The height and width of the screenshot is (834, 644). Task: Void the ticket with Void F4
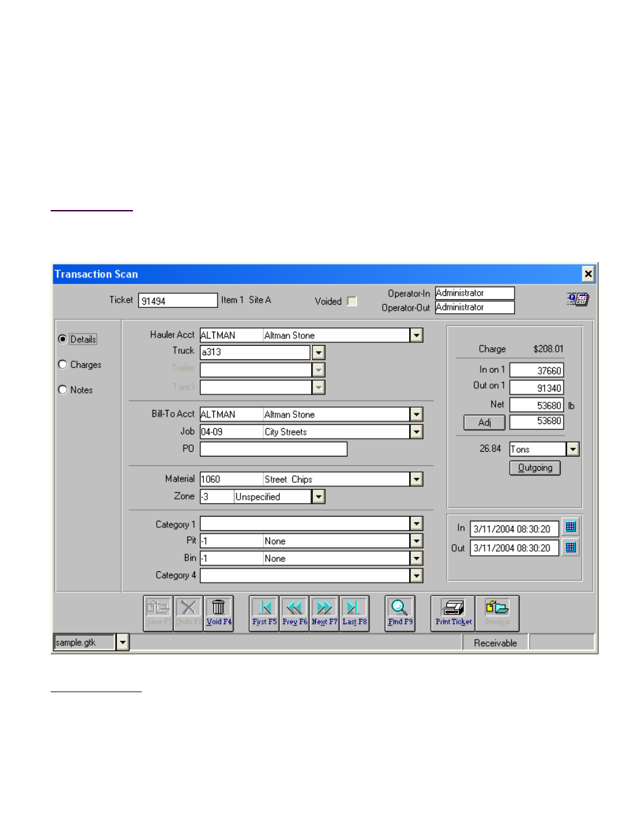[219, 613]
